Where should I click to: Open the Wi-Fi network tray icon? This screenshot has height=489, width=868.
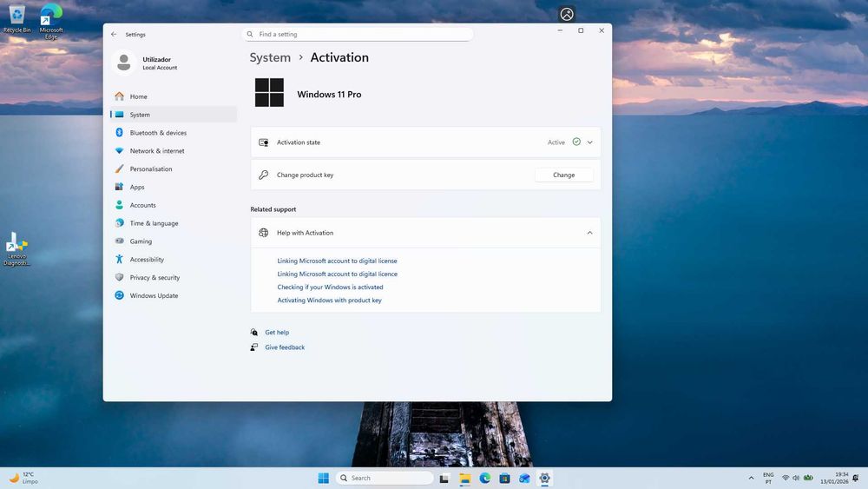coord(785,478)
